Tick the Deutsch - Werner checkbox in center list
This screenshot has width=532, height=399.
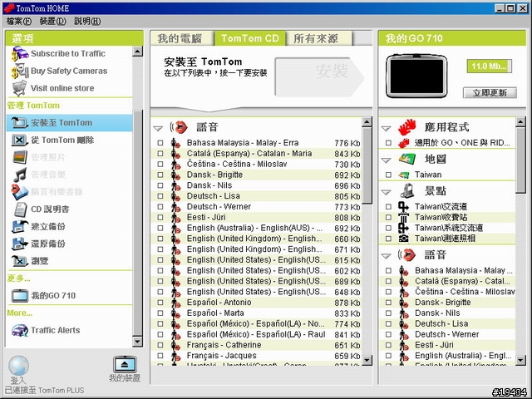160,207
